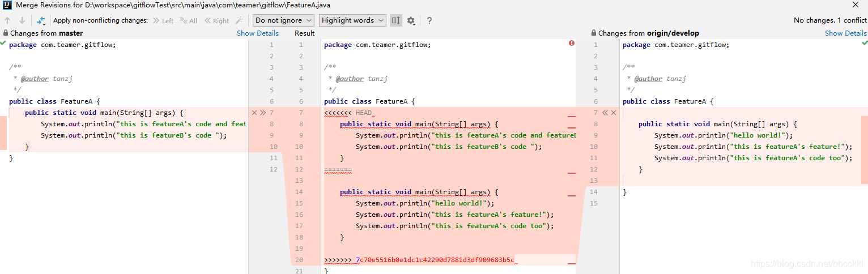Open the 'Do not ignore' dropdown
Image resolution: width=868 pixels, height=274 pixels.
click(x=283, y=20)
